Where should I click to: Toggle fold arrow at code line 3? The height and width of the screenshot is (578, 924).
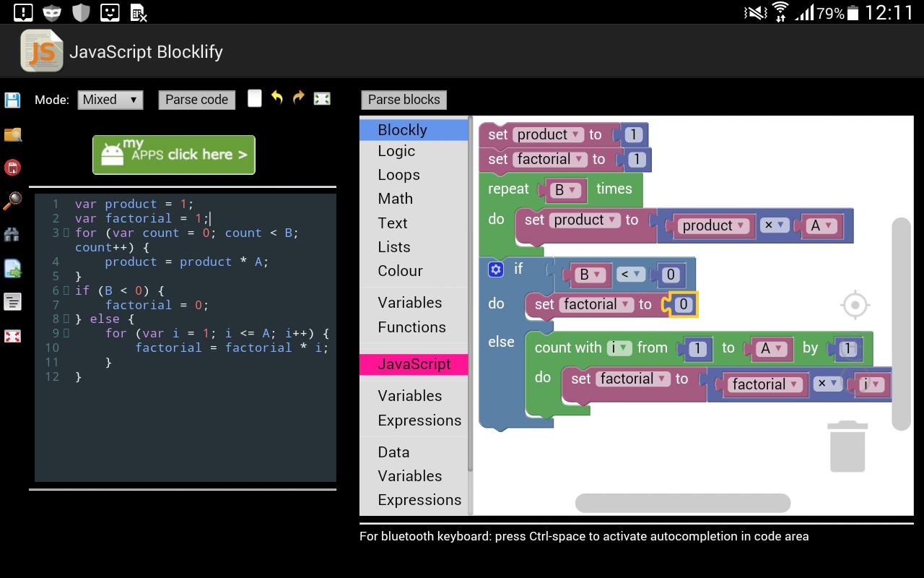tap(66, 233)
